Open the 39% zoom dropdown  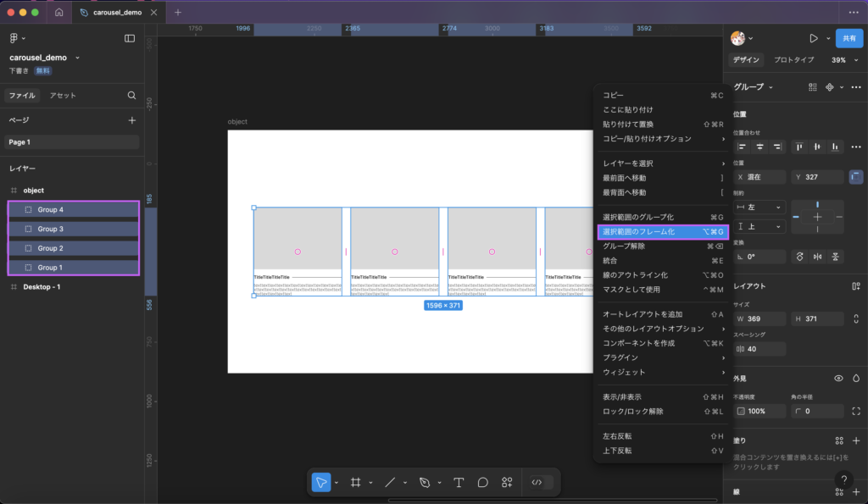point(845,60)
